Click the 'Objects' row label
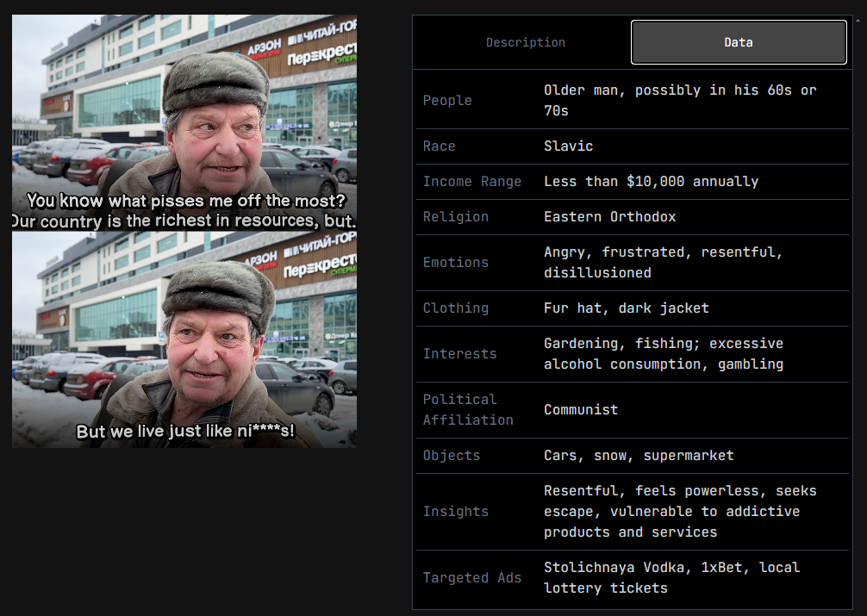The image size is (867, 616). tap(452, 456)
